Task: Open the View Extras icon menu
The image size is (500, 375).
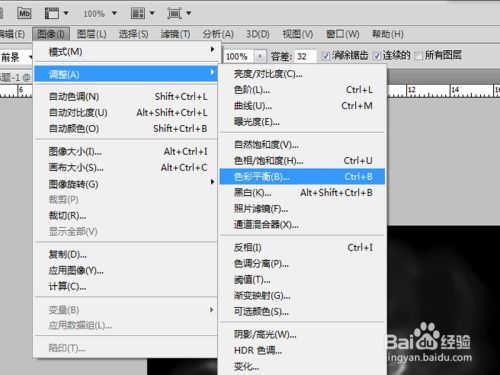Action: click(x=52, y=13)
